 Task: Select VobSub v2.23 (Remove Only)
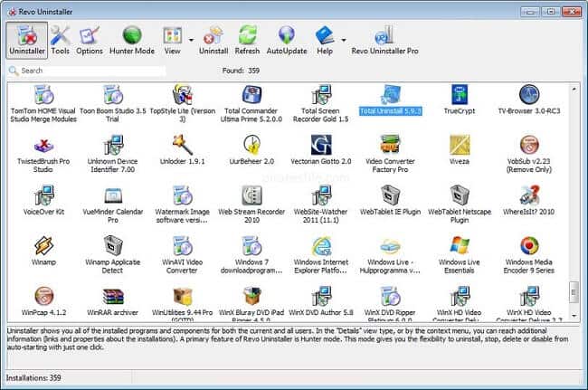pyautogui.click(x=529, y=154)
